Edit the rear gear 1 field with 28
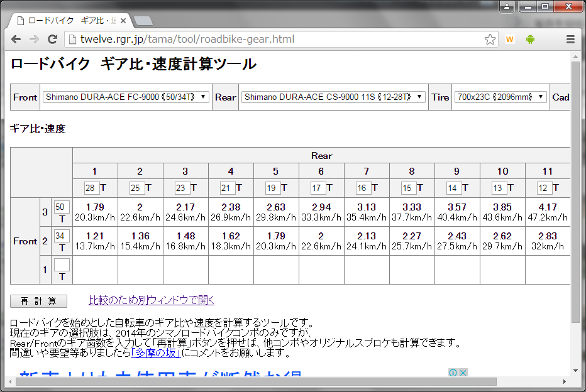The height and width of the screenshot is (392, 586). pyautogui.click(x=92, y=188)
